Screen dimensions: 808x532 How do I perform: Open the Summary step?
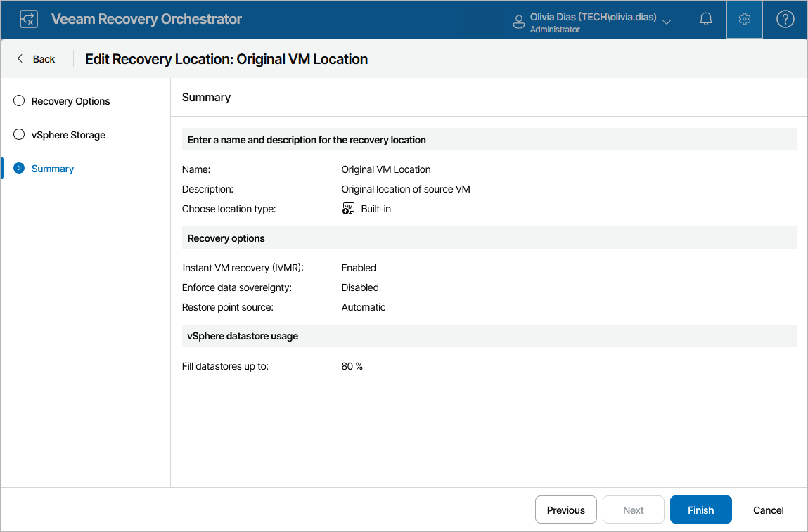tap(53, 169)
